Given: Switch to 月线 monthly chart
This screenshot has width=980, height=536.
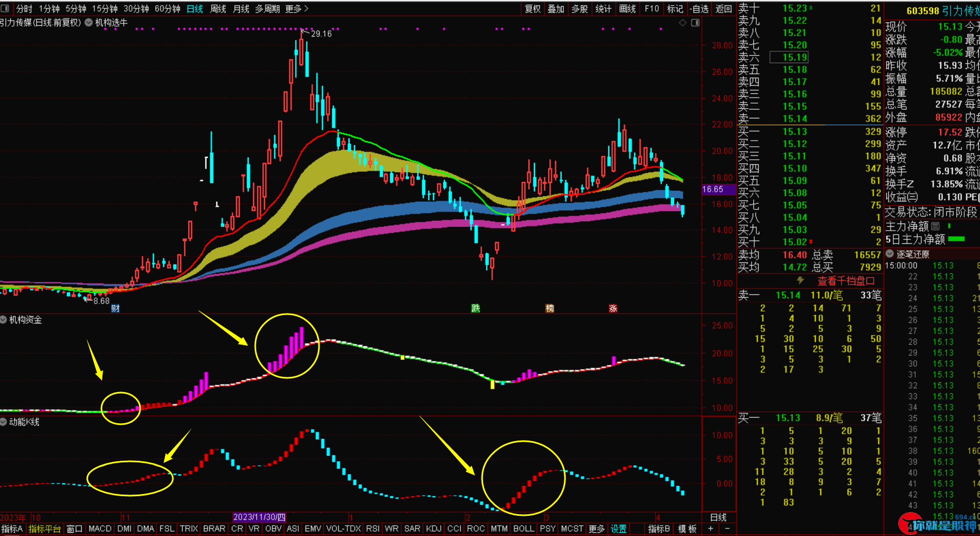Looking at the screenshot, I should [241, 8].
